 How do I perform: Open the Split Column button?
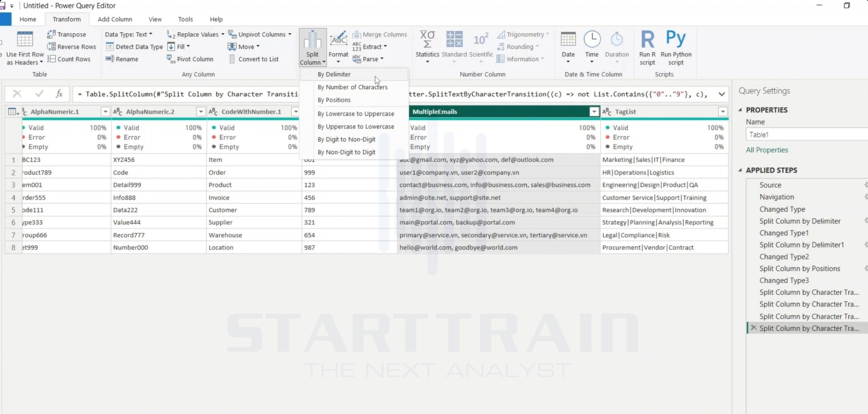(313, 48)
